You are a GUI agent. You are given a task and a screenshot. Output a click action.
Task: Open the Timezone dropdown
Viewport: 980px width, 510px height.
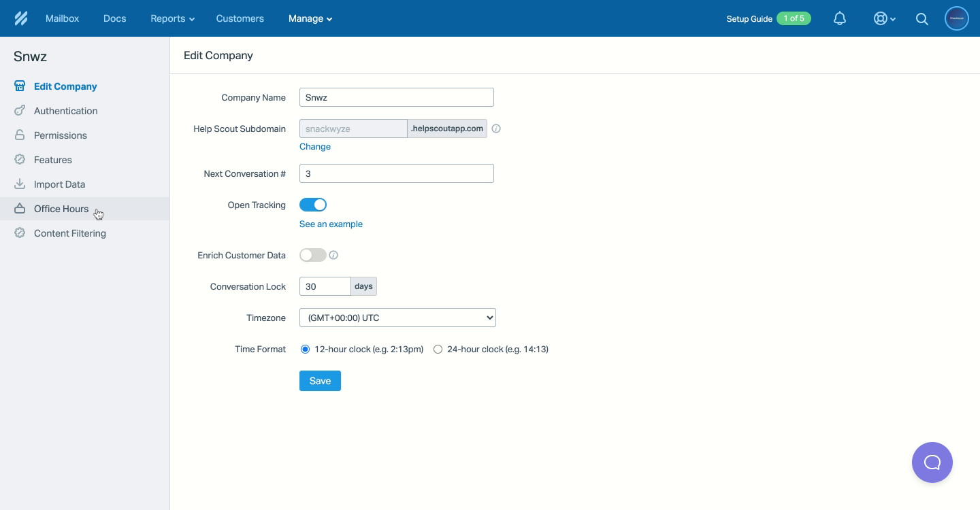397,318
